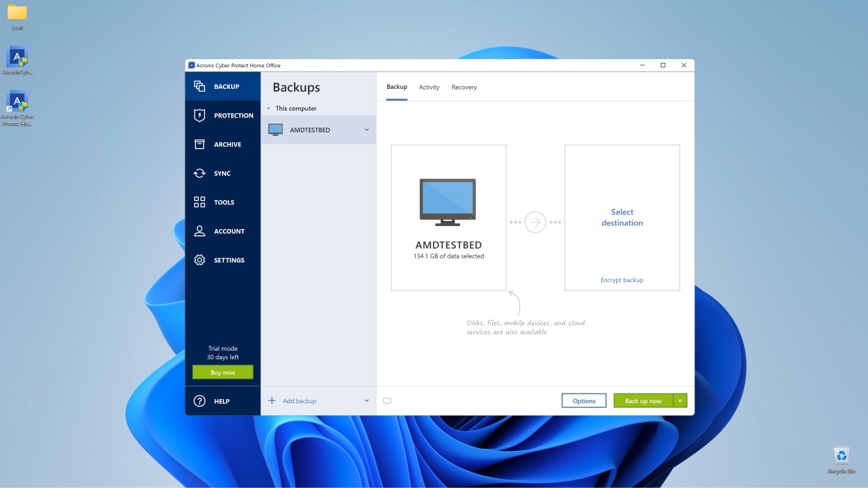Click the Tools grid icon
Viewport: 868px width, 488px height.
199,202
